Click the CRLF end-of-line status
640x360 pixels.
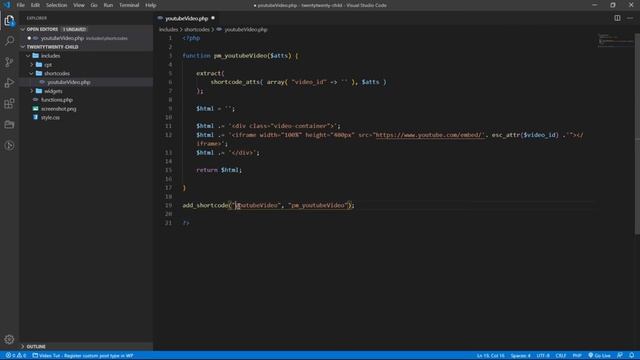pyautogui.click(x=561, y=356)
